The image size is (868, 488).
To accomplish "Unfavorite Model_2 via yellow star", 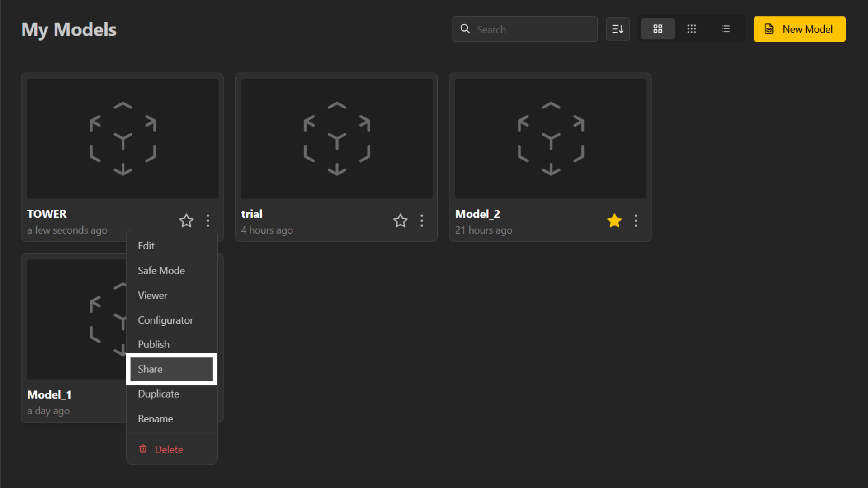I will click(614, 221).
